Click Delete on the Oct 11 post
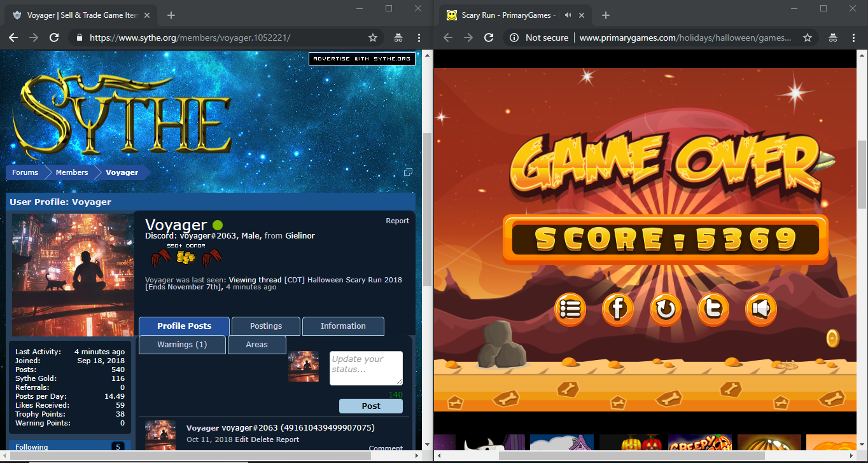 click(x=262, y=439)
